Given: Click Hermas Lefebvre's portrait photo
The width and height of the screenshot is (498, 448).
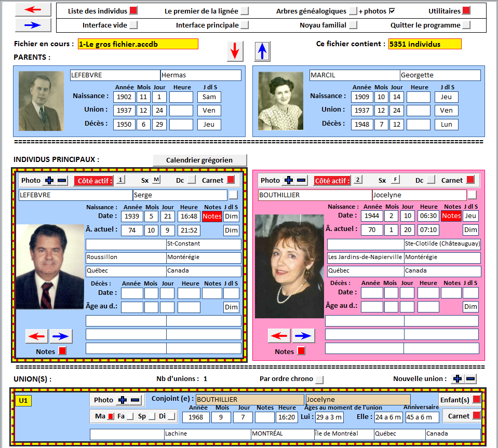Looking at the screenshot, I should pos(41,101).
